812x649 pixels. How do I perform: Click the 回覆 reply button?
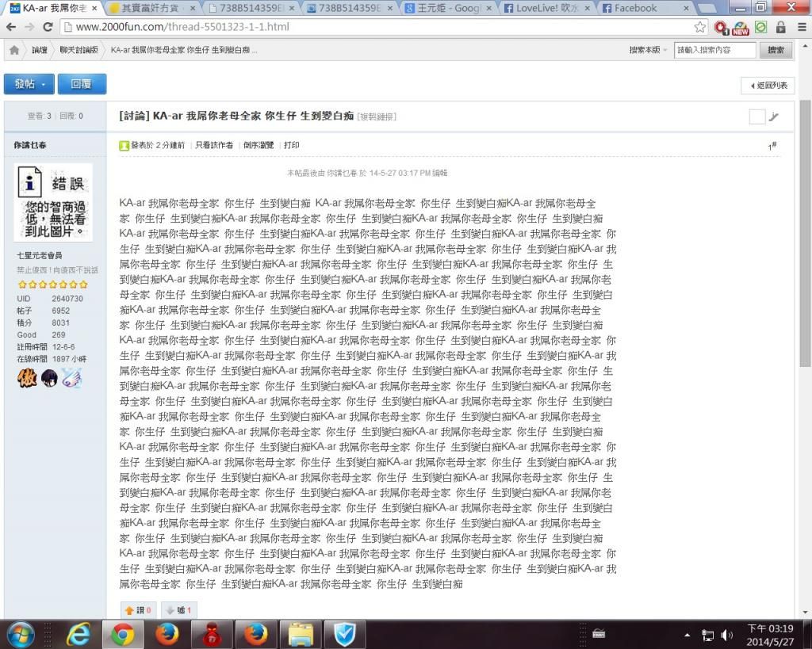click(x=82, y=84)
